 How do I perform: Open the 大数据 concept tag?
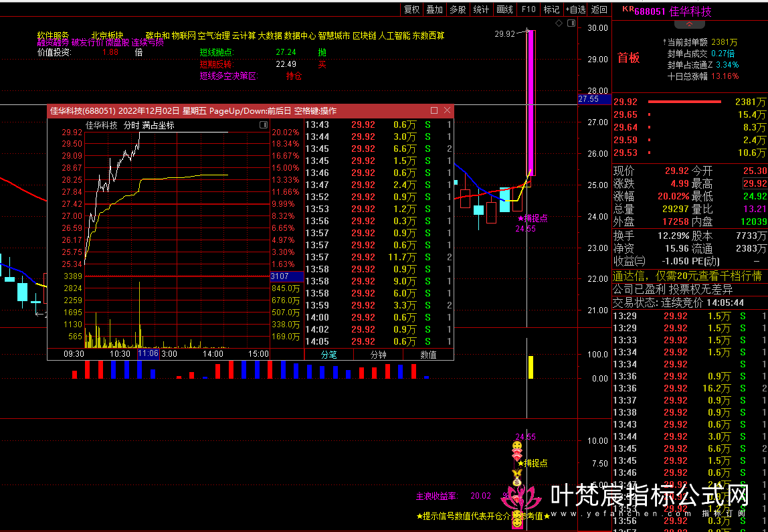270,35
